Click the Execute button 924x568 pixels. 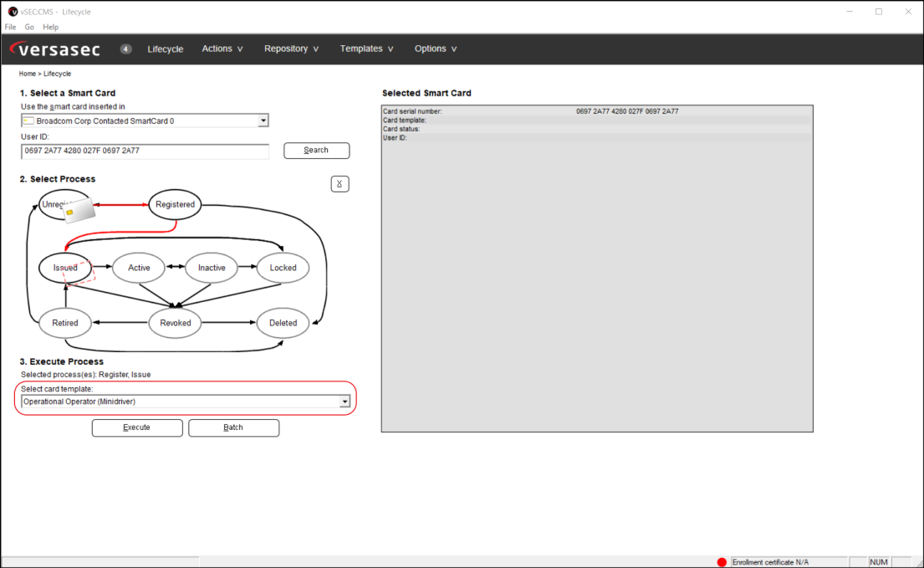pos(136,427)
